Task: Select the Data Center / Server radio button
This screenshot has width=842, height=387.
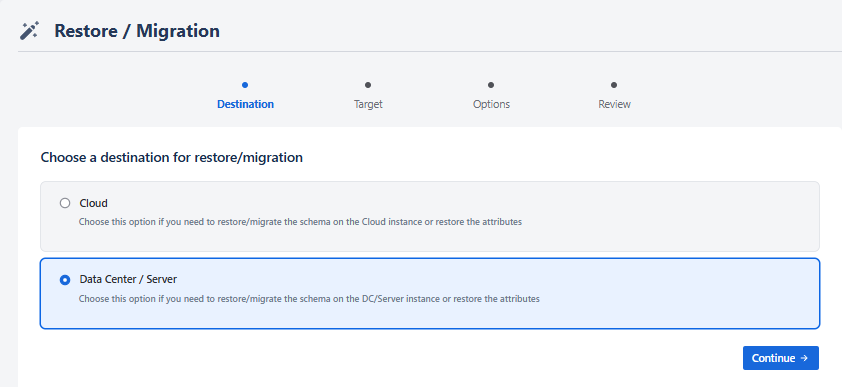Action: (x=65, y=280)
